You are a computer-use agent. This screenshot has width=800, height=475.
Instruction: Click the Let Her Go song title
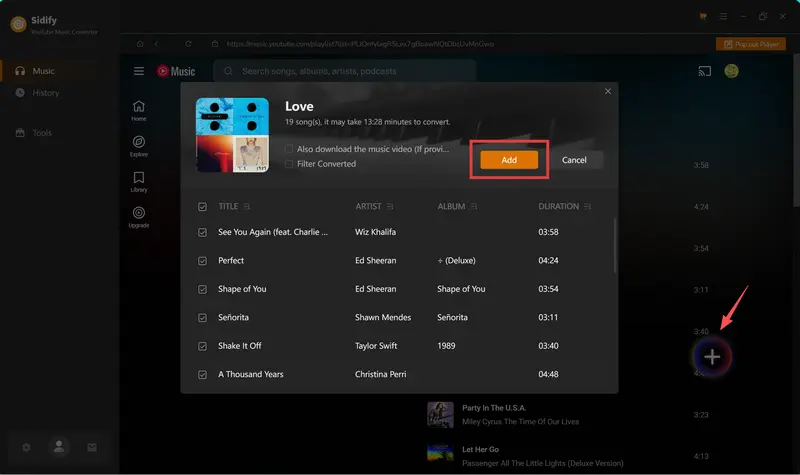[x=481, y=449]
